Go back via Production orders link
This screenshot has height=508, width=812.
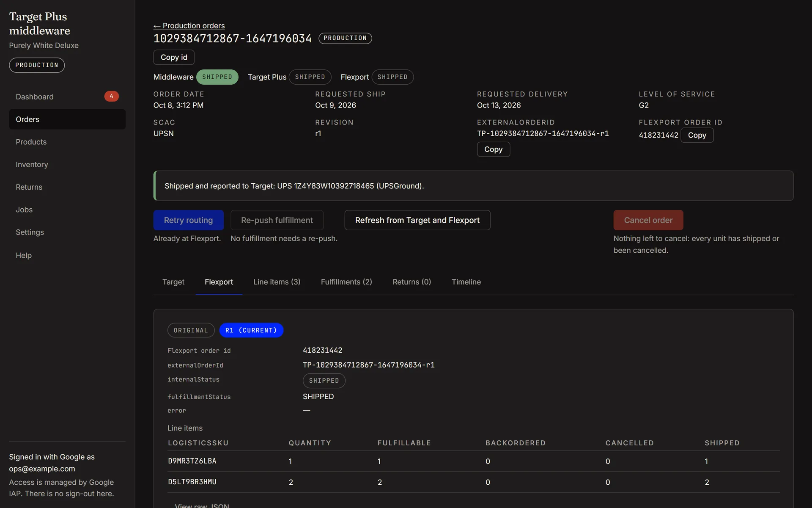189,26
